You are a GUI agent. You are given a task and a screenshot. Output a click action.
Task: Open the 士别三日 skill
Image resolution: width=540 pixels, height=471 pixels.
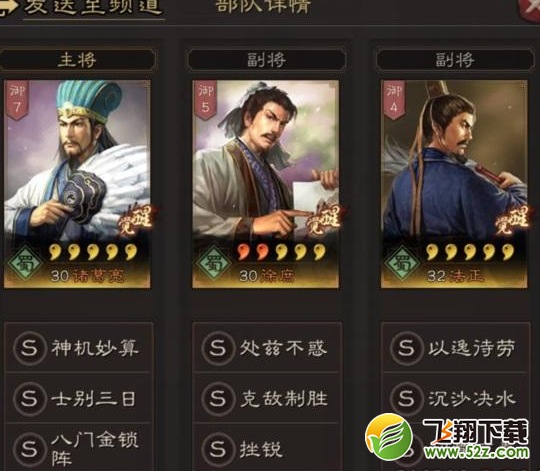[x=78, y=398]
